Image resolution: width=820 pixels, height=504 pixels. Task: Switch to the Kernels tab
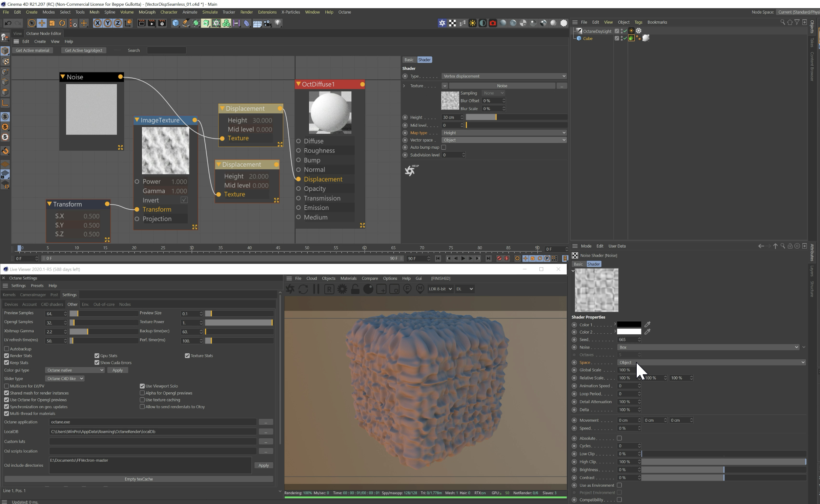(9, 295)
